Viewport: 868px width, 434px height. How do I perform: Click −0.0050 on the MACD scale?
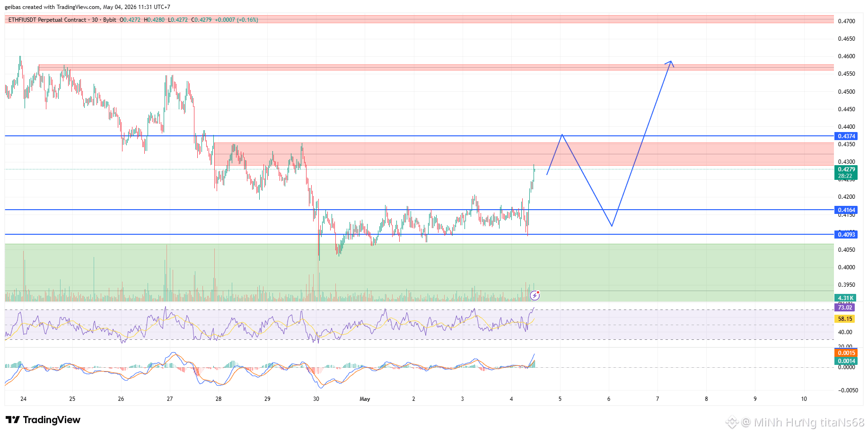point(848,390)
